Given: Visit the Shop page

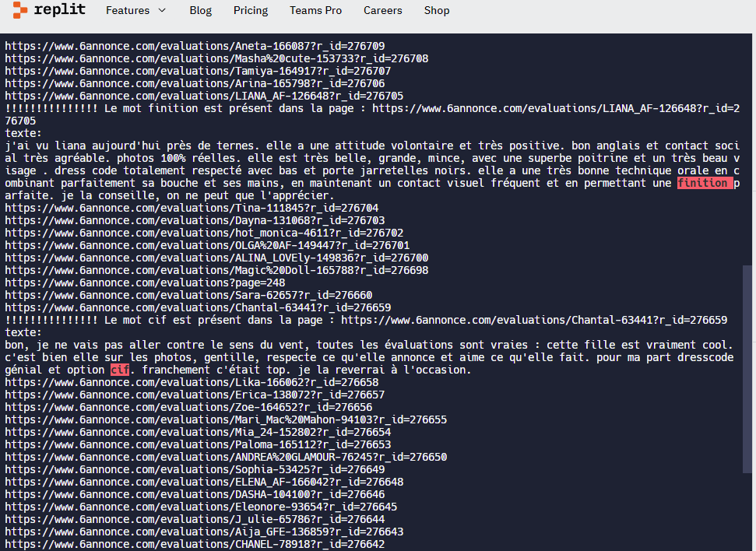Looking at the screenshot, I should point(437,10).
